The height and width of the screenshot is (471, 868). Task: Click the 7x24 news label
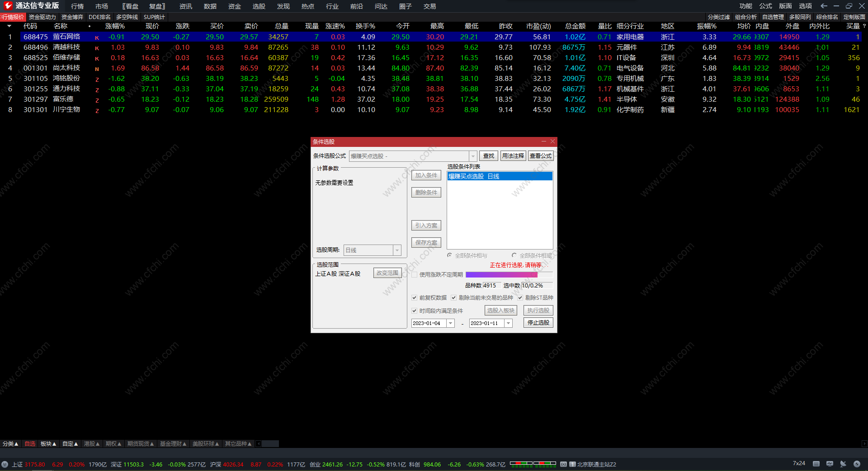(x=799, y=463)
